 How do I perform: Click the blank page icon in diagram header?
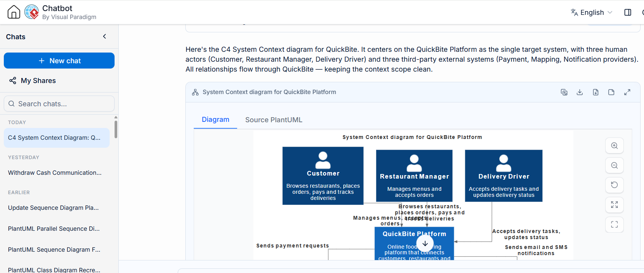tap(611, 92)
